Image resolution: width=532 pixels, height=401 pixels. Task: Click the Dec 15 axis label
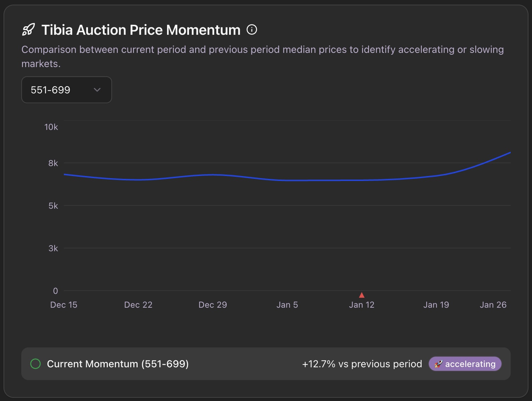[64, 305]
